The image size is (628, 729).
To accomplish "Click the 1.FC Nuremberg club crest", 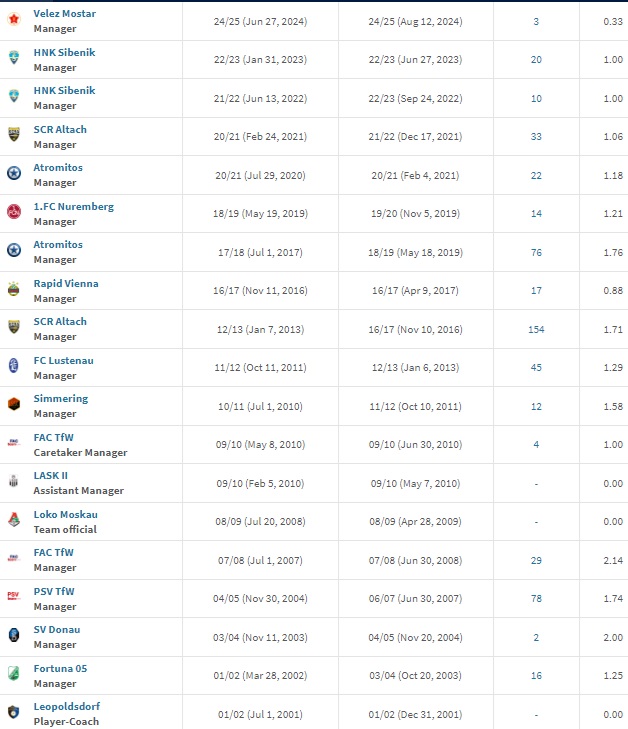I will coord(14,212).
